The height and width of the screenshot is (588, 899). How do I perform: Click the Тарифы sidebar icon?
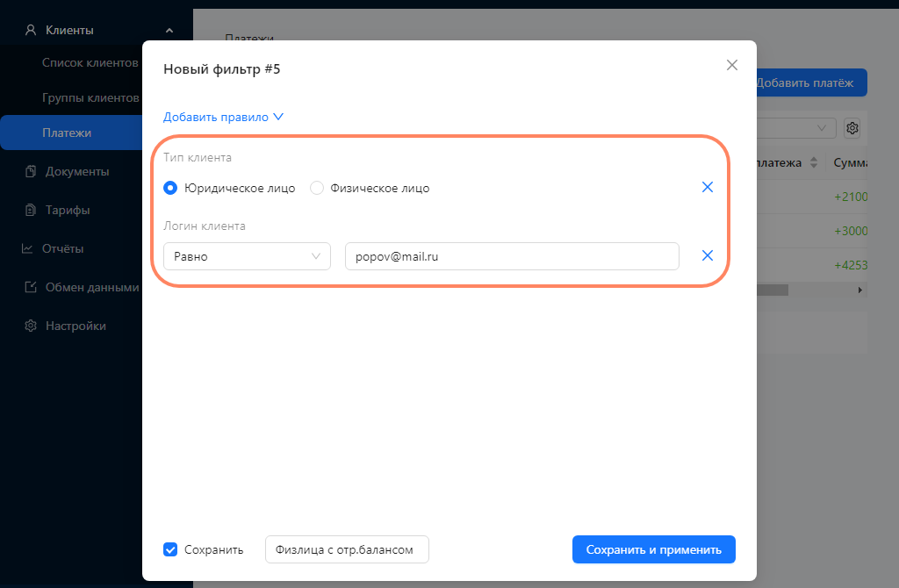coord(31,210)
